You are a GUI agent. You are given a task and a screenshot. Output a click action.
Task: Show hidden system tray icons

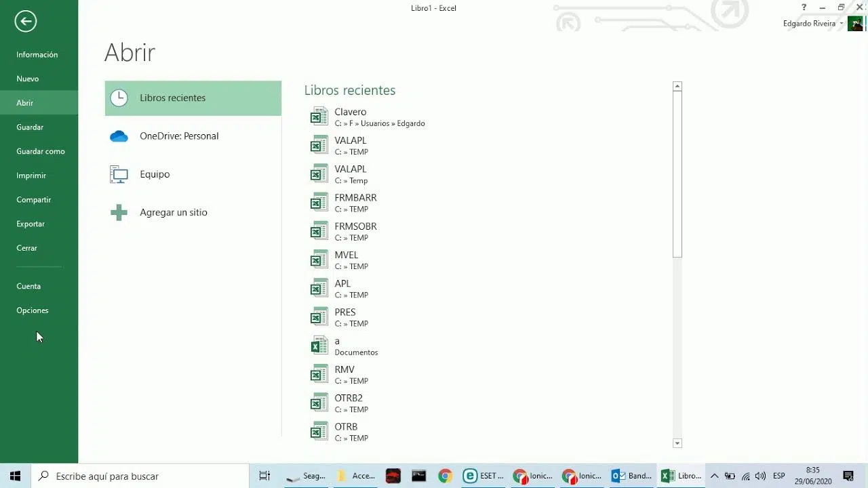click(x=714, y=476)
